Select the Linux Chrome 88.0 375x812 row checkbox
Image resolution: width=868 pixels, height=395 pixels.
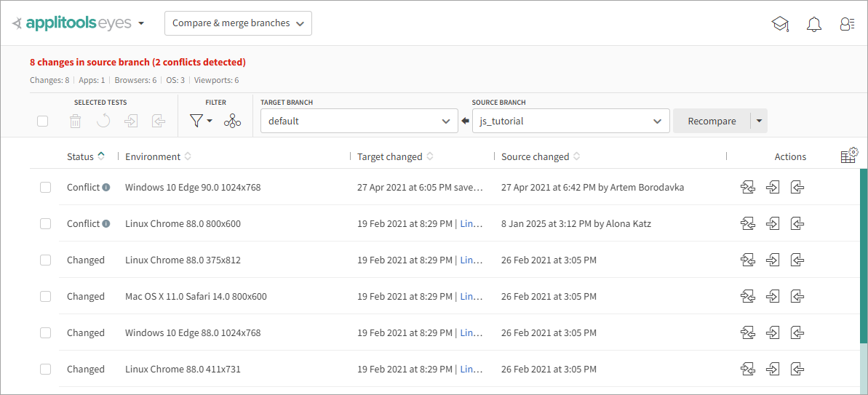coord(45,260)
